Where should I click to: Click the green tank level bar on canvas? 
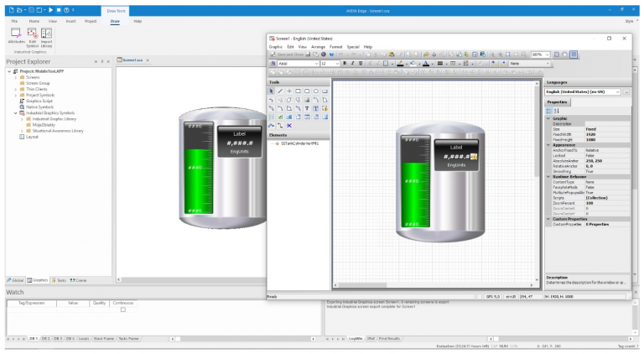pos(410,197)
